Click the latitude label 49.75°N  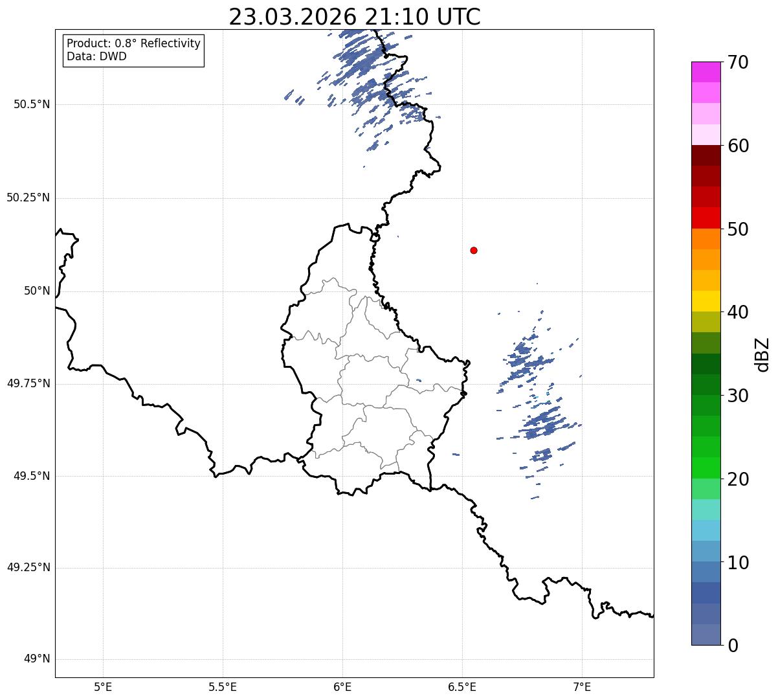(28, 383)
